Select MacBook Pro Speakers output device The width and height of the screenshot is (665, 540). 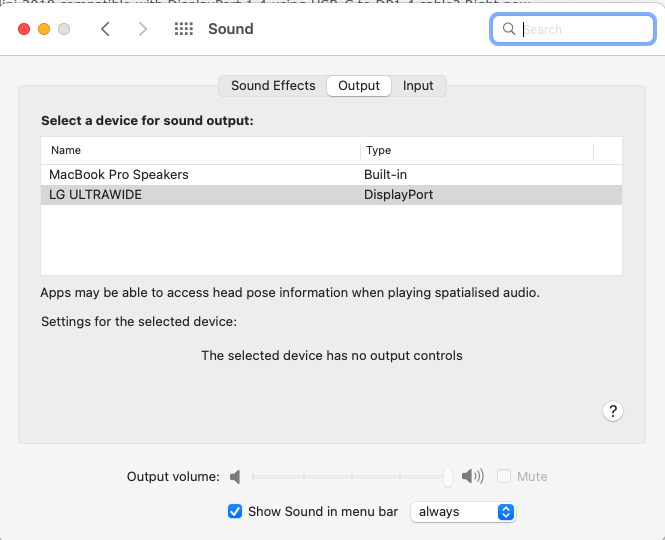[x=119, y=174]
